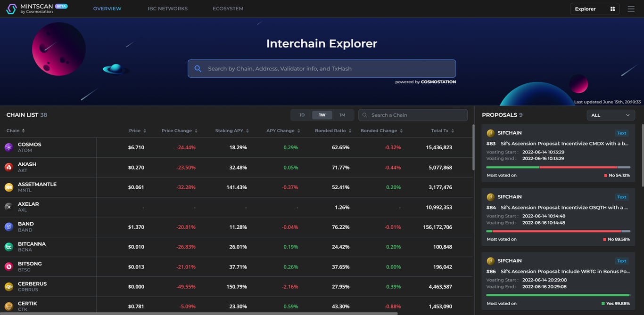The height and width of the screenshot is (315, 644).
Task: Open the ALL proposals filter dropdown
Action: [x=611, y=115]
